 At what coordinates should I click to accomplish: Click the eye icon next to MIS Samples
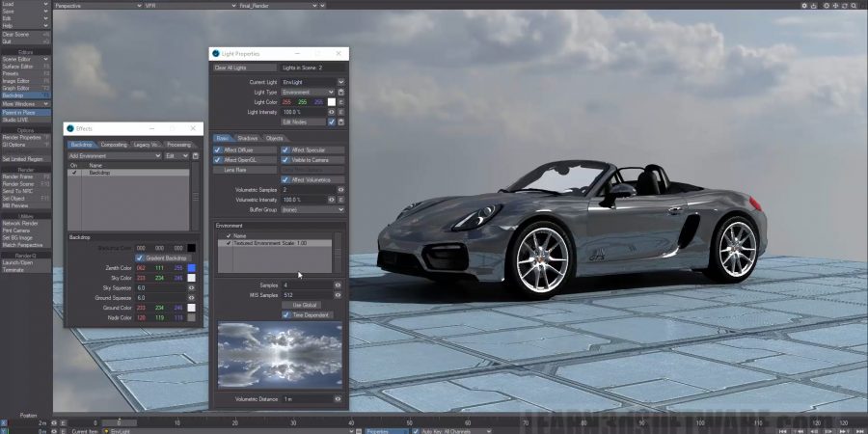338,295
